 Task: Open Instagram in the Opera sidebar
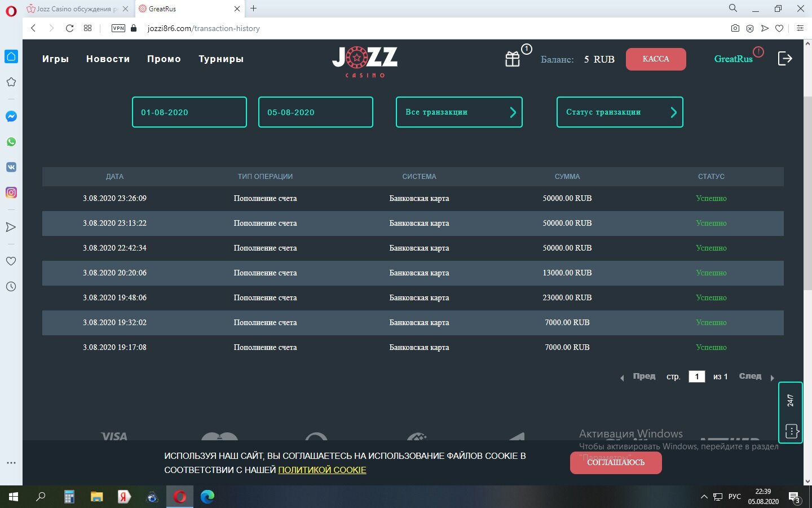pyautogui.click(x=11, y=192)
